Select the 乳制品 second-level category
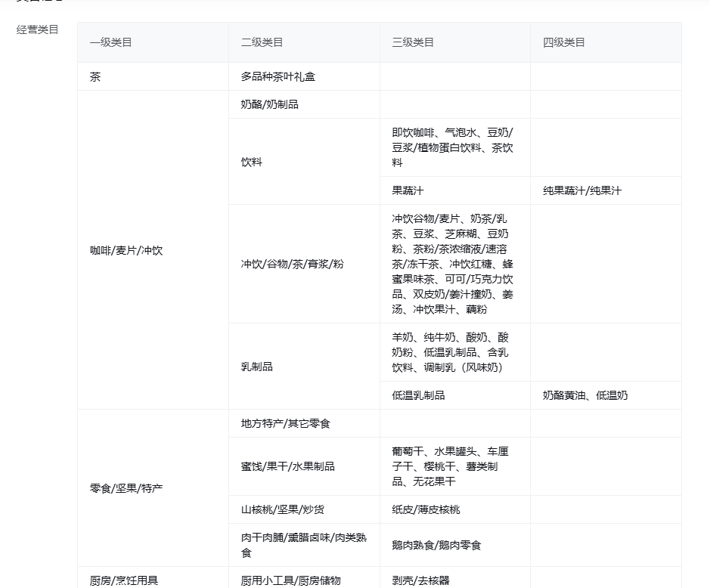The image size is (710, 588). click(257, 367)
